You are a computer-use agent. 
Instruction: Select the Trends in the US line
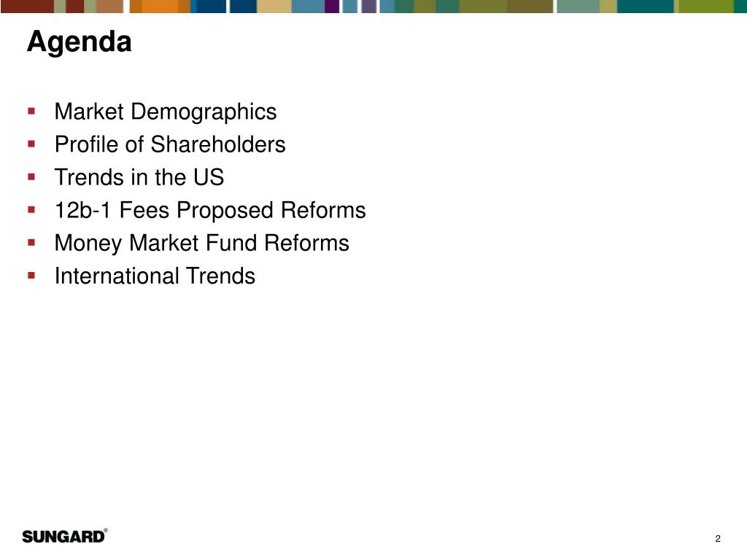click(139, 177)
